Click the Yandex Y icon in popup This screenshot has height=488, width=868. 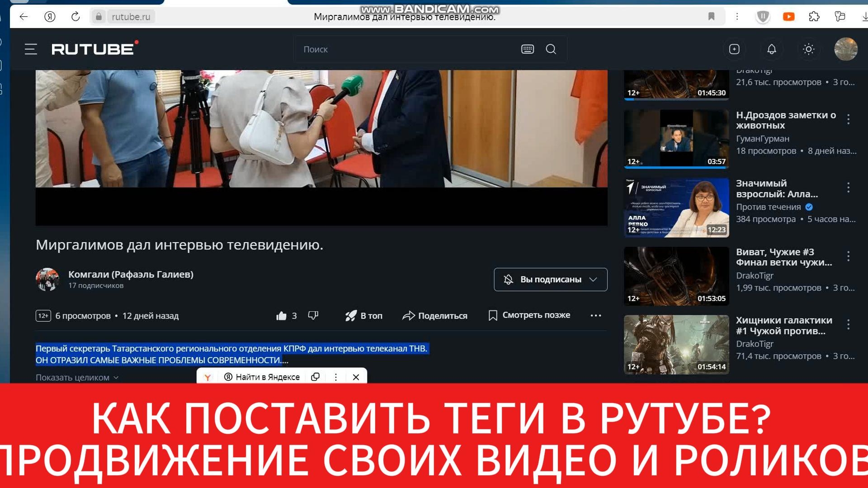(208, 377)
